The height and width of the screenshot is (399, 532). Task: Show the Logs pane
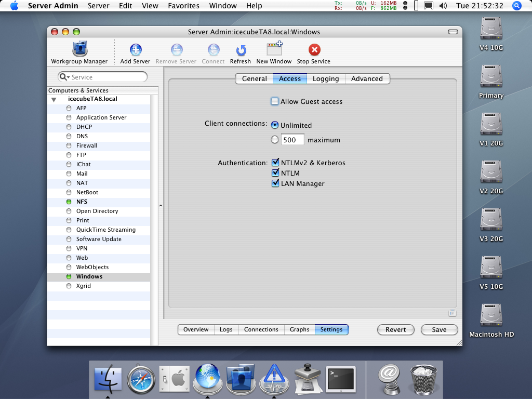(227, 329)
